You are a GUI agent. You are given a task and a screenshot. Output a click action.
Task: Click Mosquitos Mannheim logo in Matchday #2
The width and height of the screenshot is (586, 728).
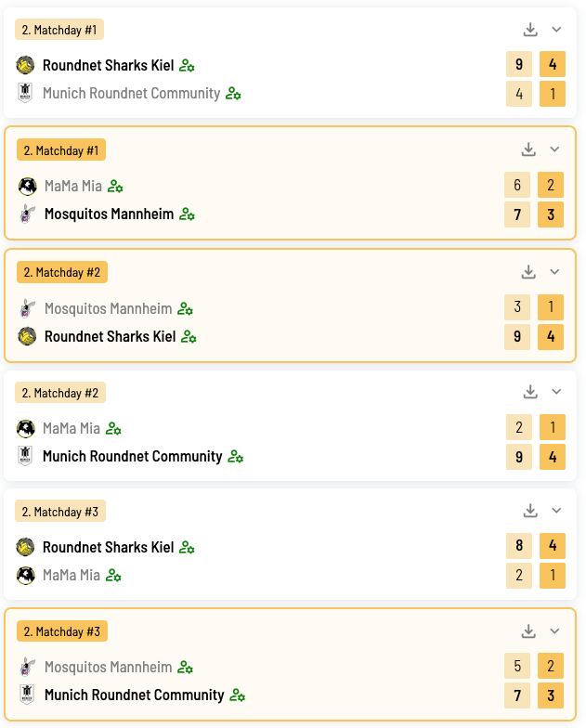tap(27, 308)
